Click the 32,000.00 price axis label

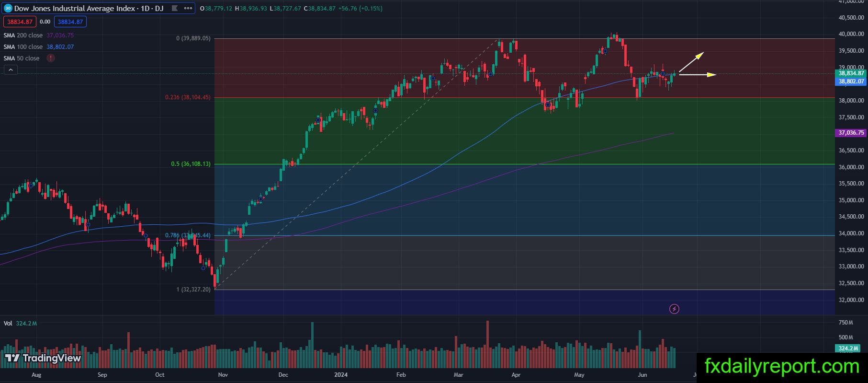pos(851,300)
